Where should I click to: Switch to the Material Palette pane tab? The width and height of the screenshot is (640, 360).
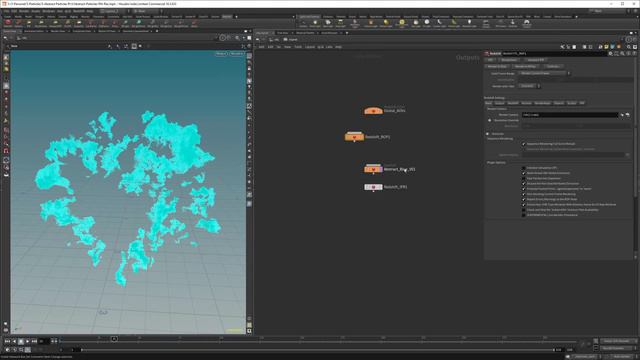click(x=305, y=33)
